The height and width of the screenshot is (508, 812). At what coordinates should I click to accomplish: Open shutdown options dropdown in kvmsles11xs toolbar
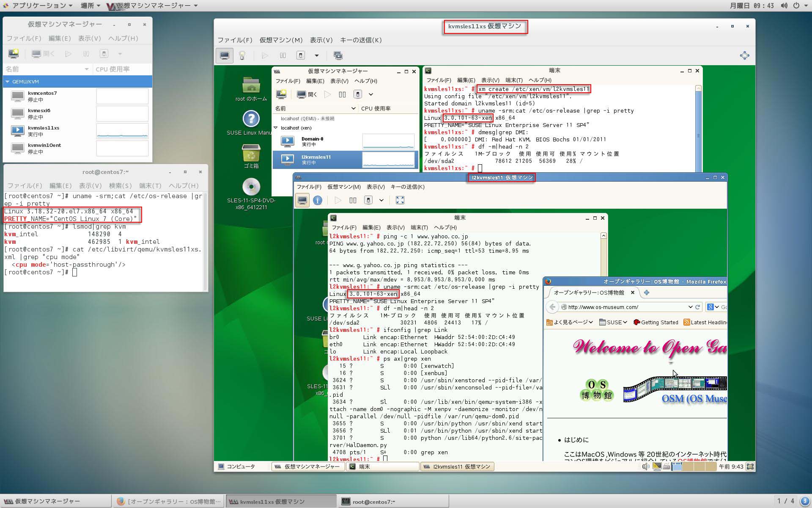(x=316, y=55)
